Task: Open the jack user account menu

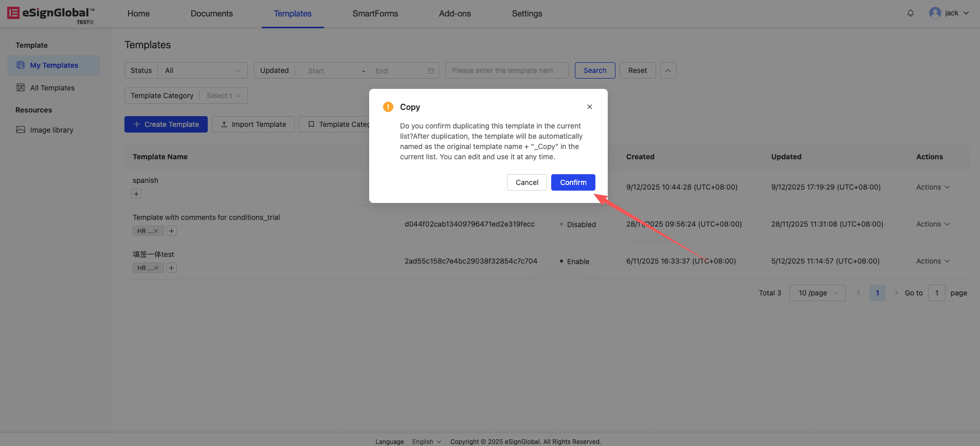Action: tap(949, 13)
